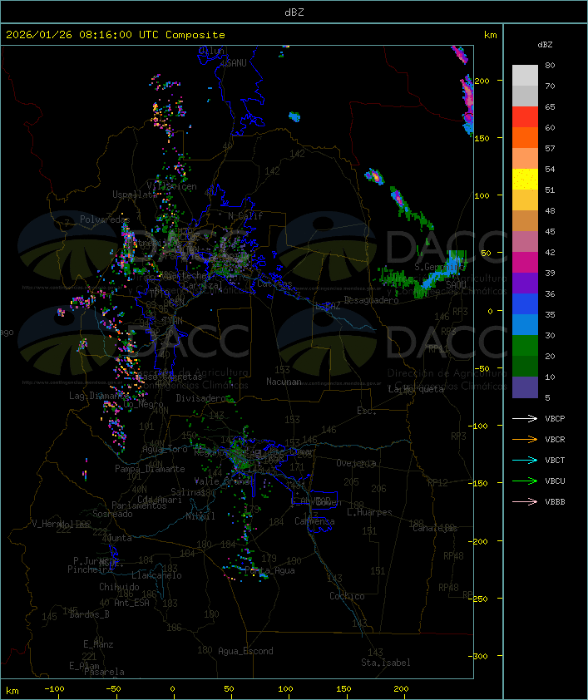
Task: Click the orange VBCR arrow icon
Action: (526, 439)
